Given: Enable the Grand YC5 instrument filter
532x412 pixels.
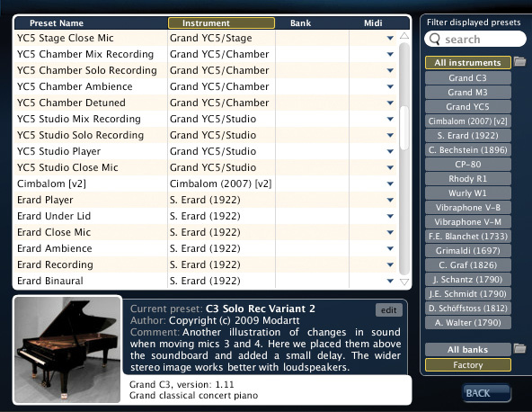Looking at the screenshot, I should pyautogui.click(x=468, y=107).
